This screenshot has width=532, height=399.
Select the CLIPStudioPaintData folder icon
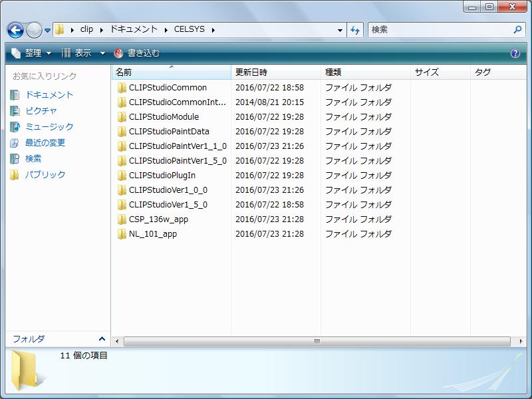(122, 131)
